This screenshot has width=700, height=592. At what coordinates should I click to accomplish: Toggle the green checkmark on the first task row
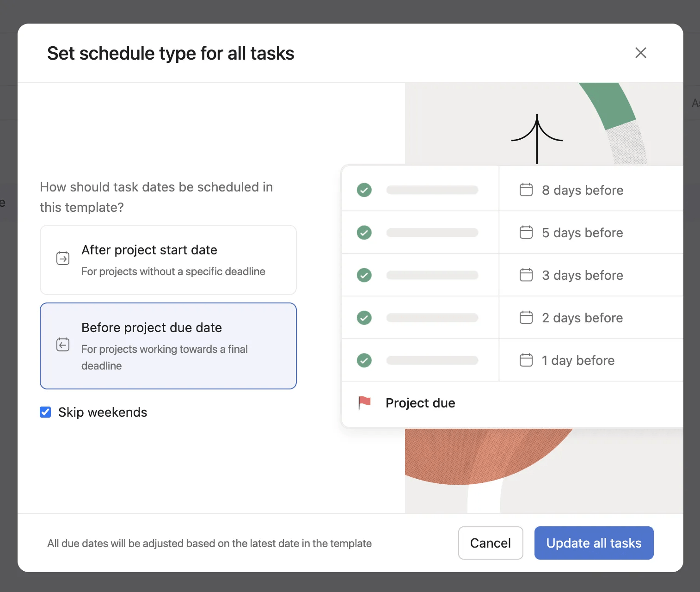(x=364, y=190)
